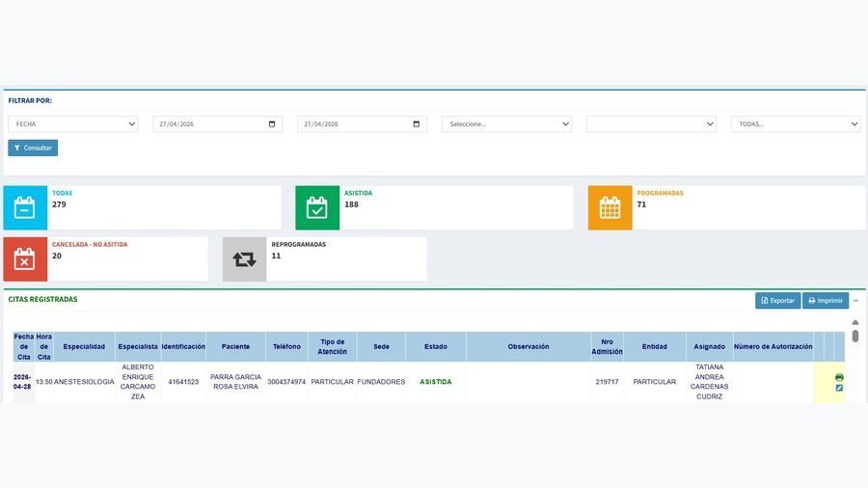Click the Especialidad column header

tap(84, 347)
